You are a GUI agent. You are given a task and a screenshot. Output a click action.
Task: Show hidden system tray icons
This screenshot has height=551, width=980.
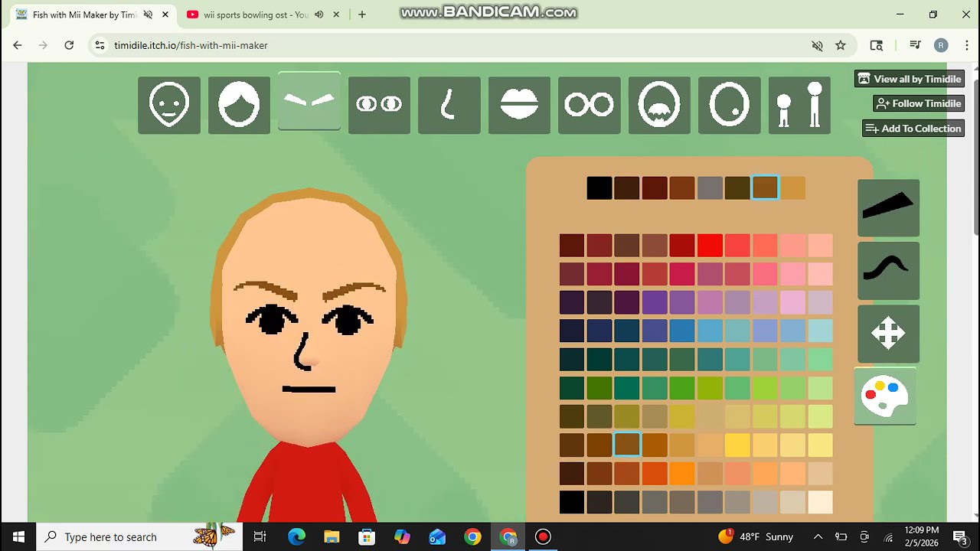point(818,536)
